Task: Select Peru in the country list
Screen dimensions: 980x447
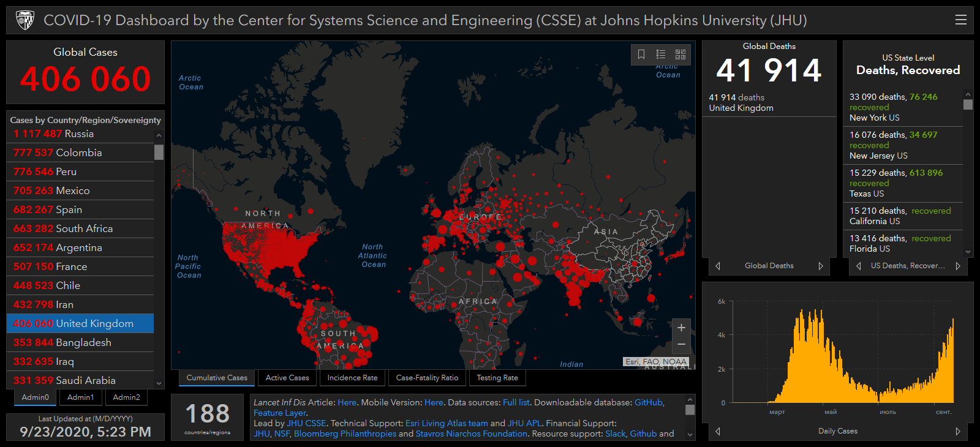Action: (x=80, y=171)
